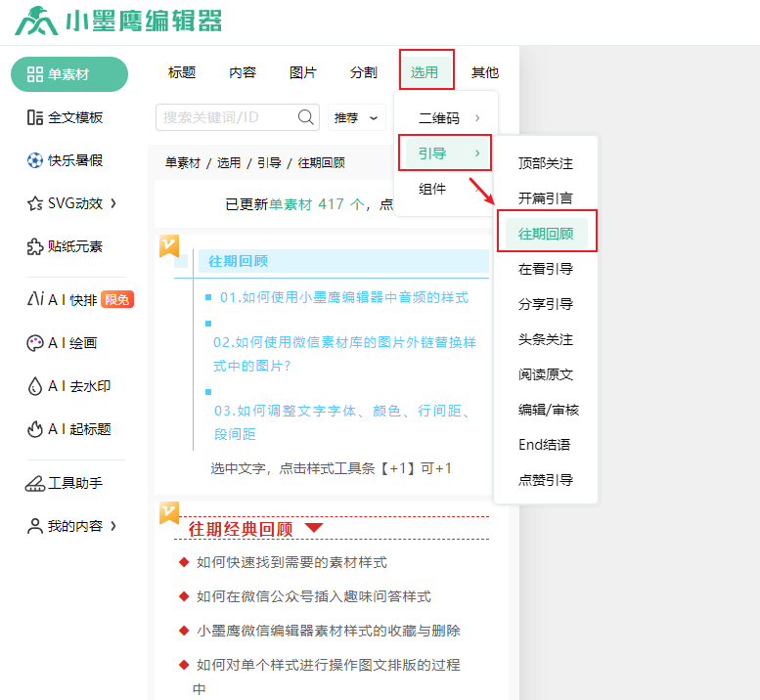Click 小墨鹰微信编辑器素材样式的收藏与删除

(329, 631)
